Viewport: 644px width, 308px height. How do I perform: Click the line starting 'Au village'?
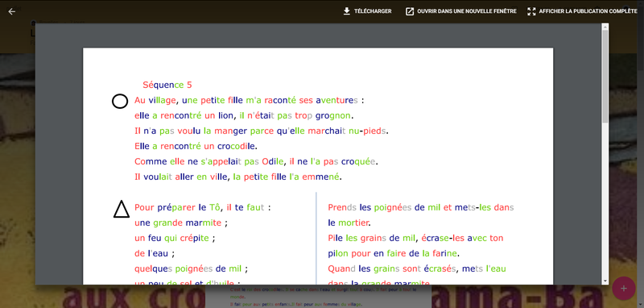[250, 100]
